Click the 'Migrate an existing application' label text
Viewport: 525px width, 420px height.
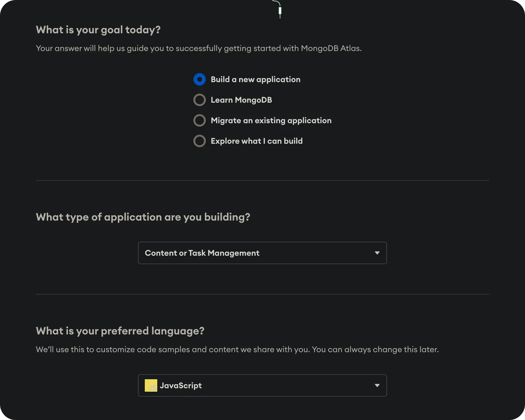(271, 120)
